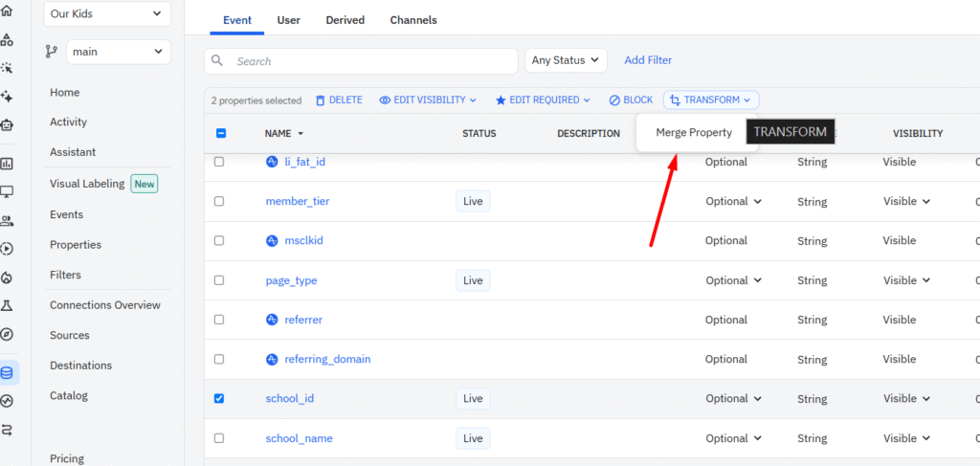Click into the property Search field
Viewport: 980px width, 466px height.
(x=373, y=61)
